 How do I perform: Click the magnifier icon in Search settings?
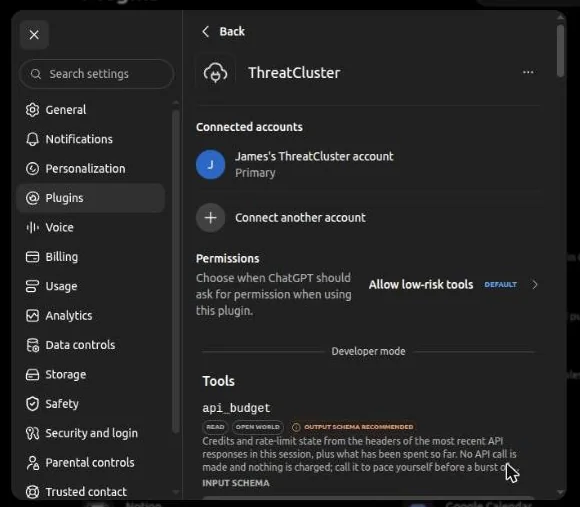point(36,74)
